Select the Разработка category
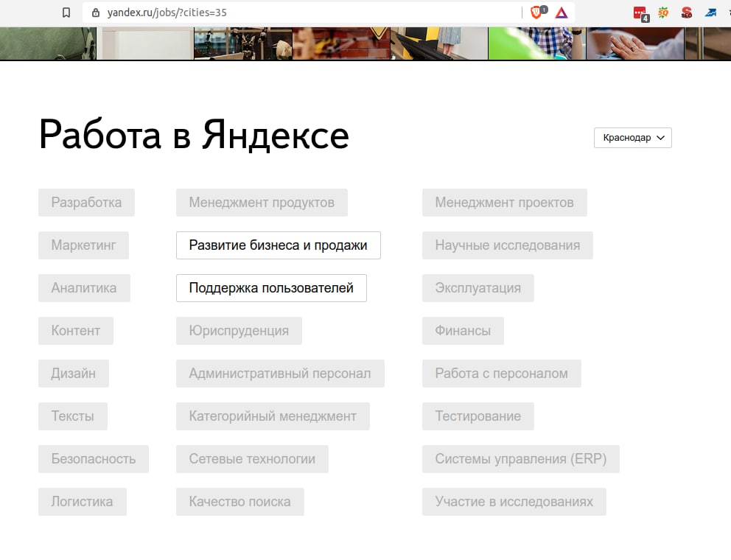Screen dimensions: 731x560 click(x=86, y=203)
